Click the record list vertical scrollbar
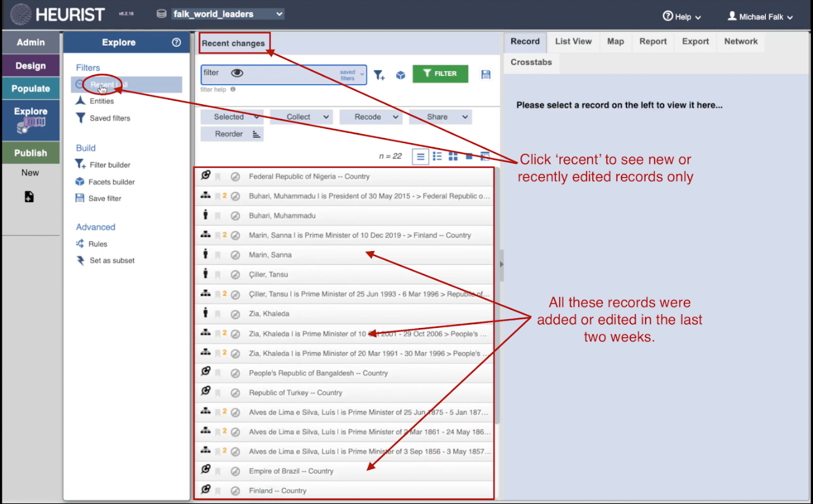The image size is (813, 504). coord(498,292)
